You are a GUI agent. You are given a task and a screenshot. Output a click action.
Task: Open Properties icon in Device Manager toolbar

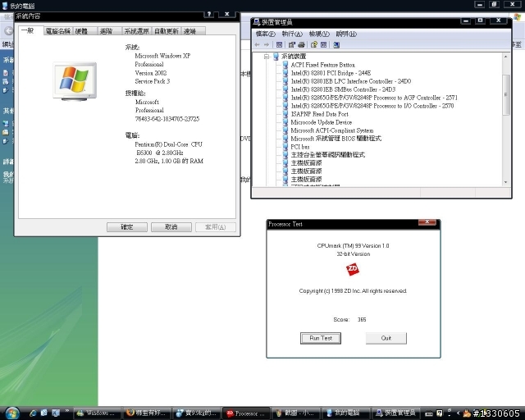coord(292,44)
